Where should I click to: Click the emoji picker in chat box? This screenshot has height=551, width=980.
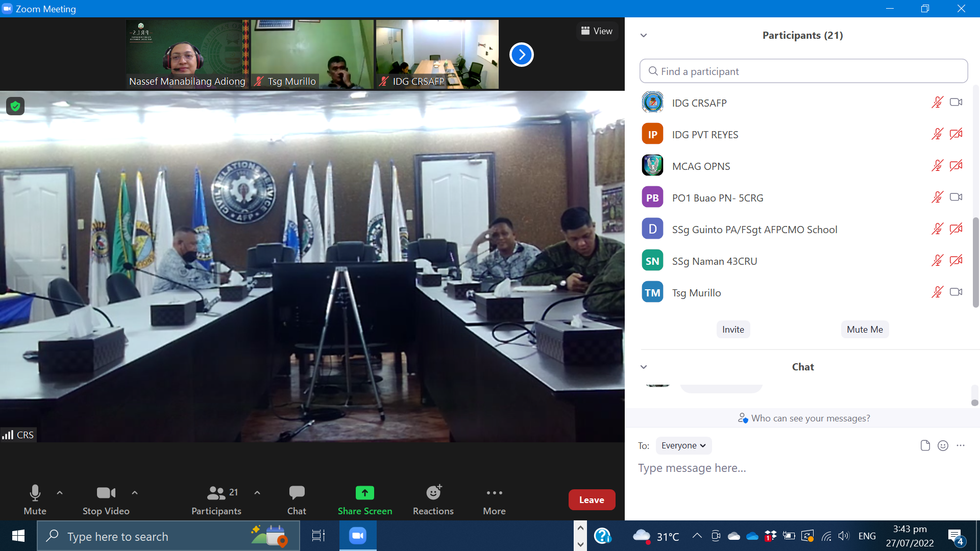[943, 445]
